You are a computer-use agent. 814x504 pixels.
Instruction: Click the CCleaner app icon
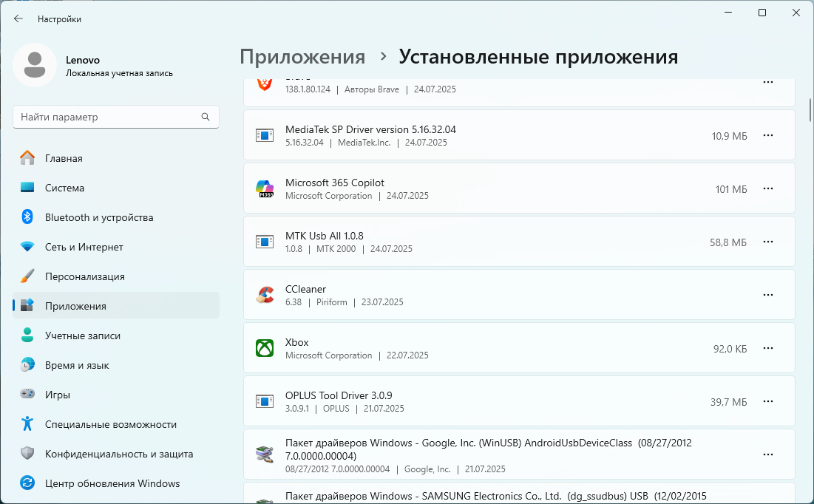pos(265,295)
